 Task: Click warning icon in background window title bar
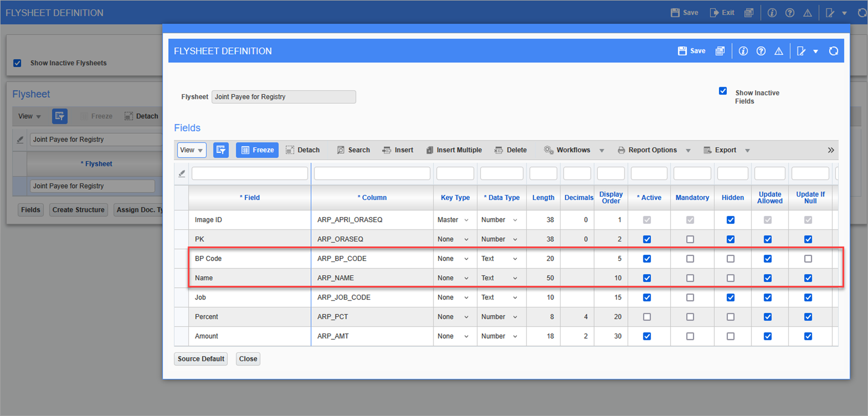point(808,13)
